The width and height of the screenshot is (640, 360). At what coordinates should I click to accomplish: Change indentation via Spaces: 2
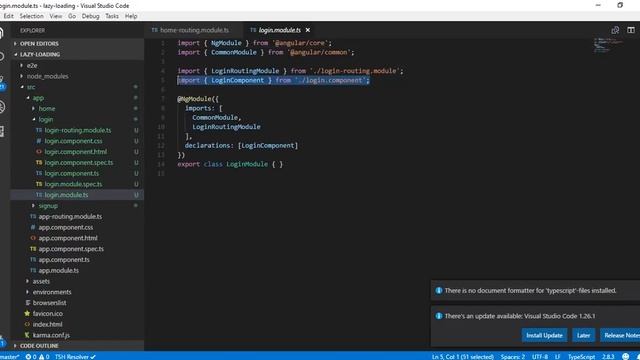click(513, 357)
